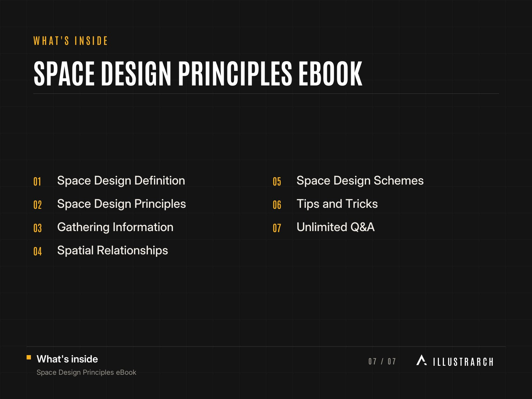Click the number "04" label
Image resolution: width=532 pixels, height=399 pixels.
coord(38,251)
